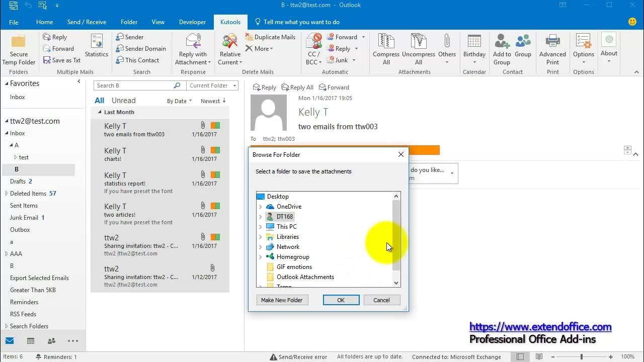This screenshot has height=362, width=644.
Task: Click the search magnifier icon
Action: pyautogui.click(x=177, y=85)
